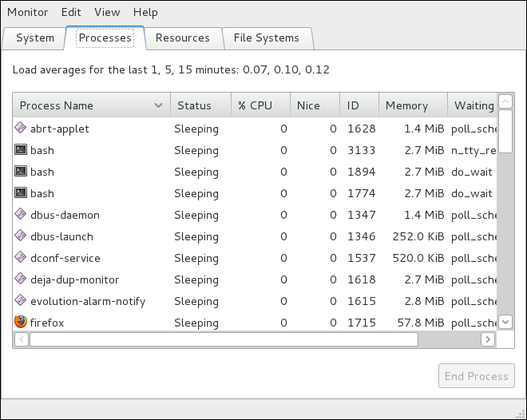
Task: Click the terminal icon for bash 1894
Action: tap(21, 171)
